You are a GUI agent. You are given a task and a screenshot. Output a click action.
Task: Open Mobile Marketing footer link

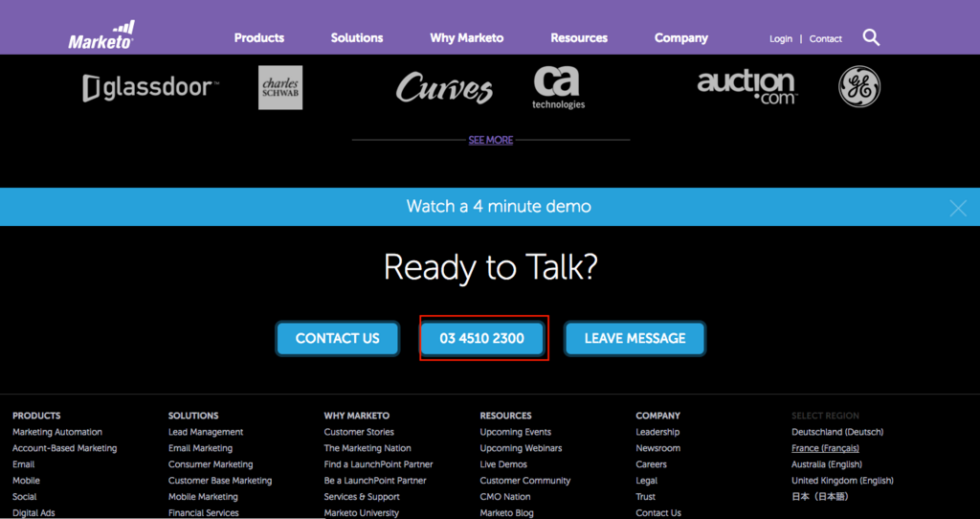203,497
